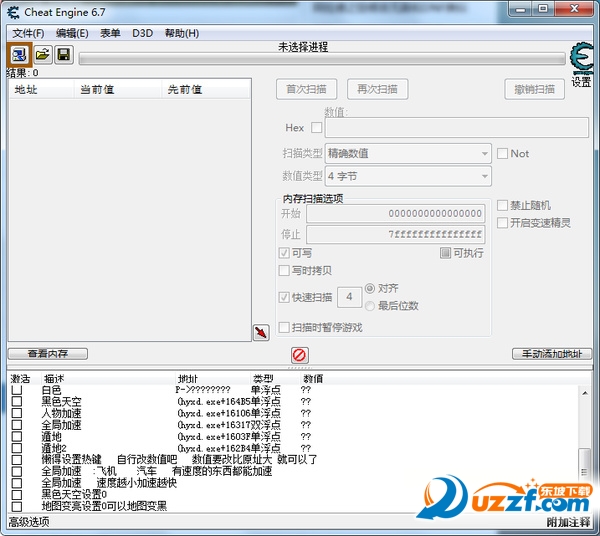Screen dimensions: 600x536
Task: Activate the 懒得设置热键 entry checkbox
Action: click(x=17, y=459)
